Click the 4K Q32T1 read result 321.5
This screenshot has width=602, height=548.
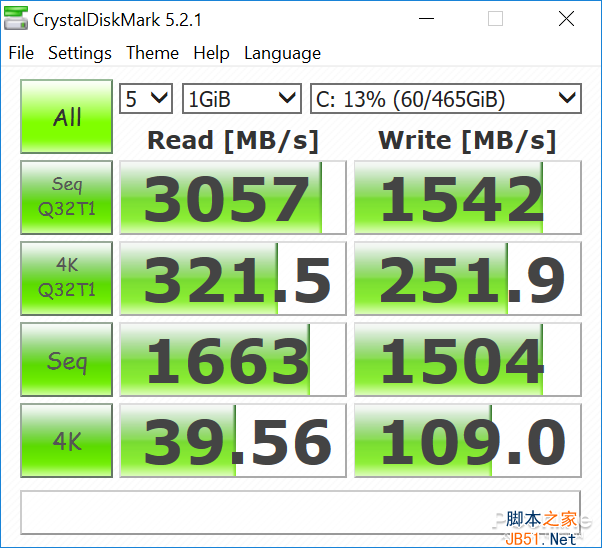coord(233,278)
